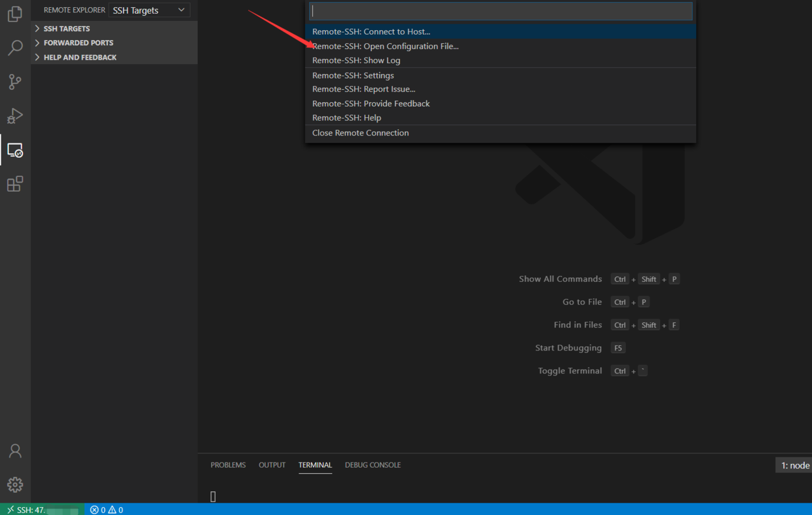Image resolution: width=812 pixels, height=515 pixels.
Task: Click the F5 key hint
Action: (x=618, y=348)
